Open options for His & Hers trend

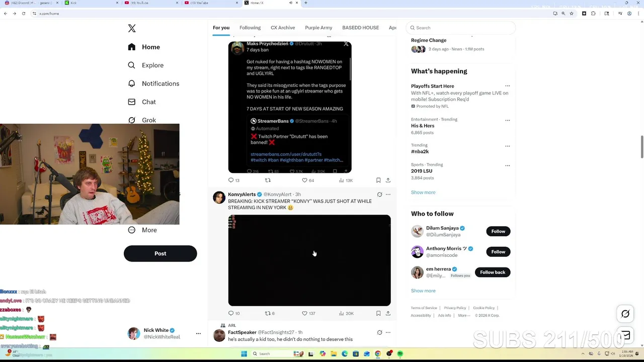(x=507, y=120)
